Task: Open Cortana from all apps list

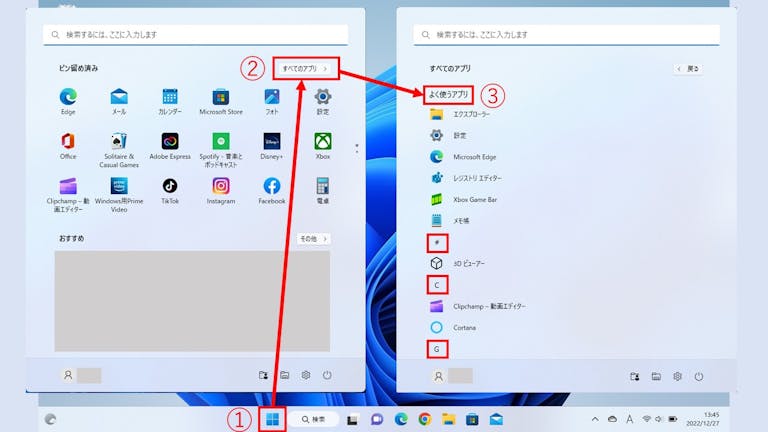Action: [453, 327]
